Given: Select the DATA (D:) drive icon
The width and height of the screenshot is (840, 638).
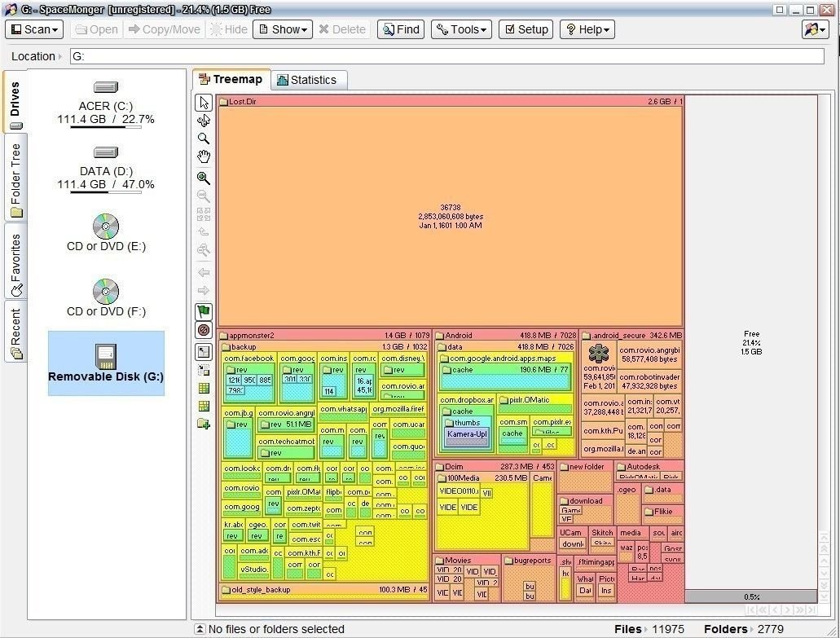Looking at the screenshot, I should 106,152.
